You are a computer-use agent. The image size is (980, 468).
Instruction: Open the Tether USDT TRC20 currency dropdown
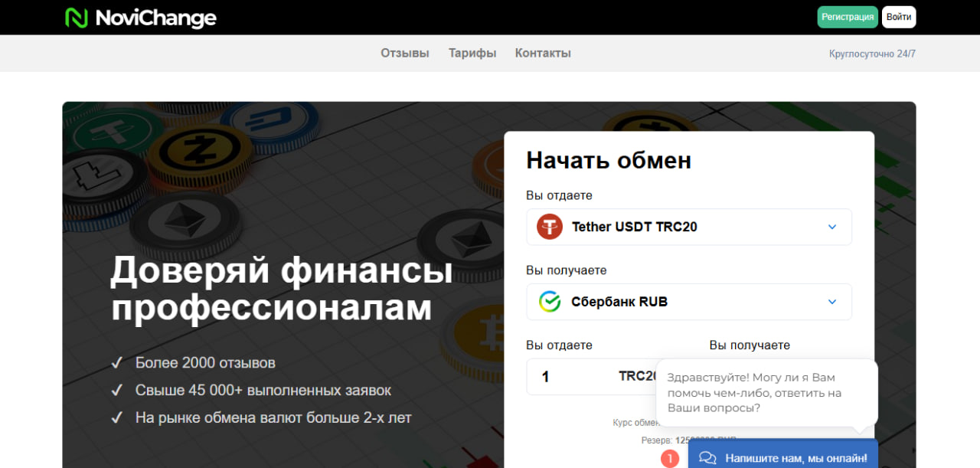[689, 227]
